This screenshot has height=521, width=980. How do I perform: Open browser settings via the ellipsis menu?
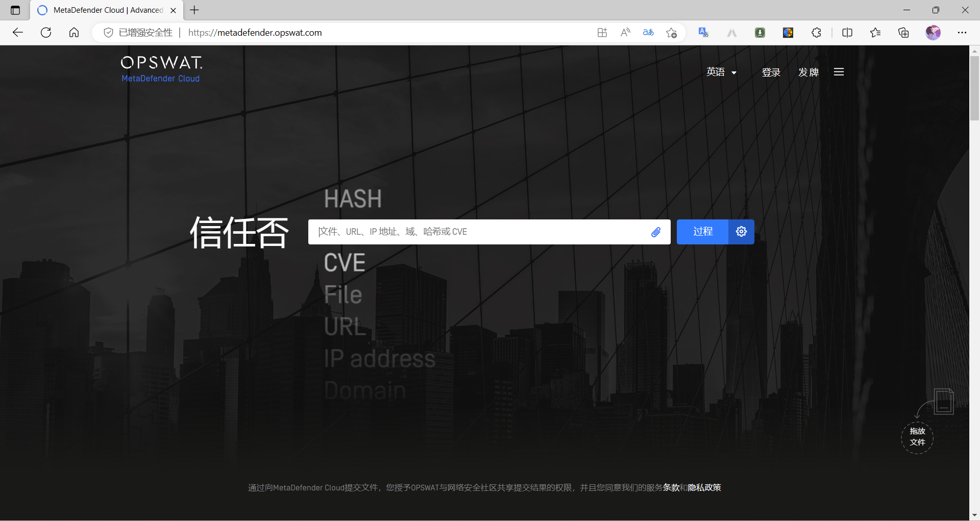coord(963,32)
